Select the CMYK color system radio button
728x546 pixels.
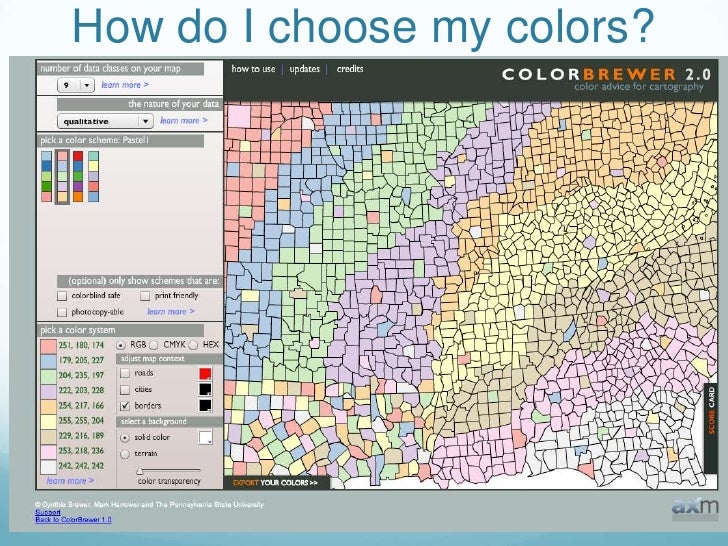(x=154, y=345)
